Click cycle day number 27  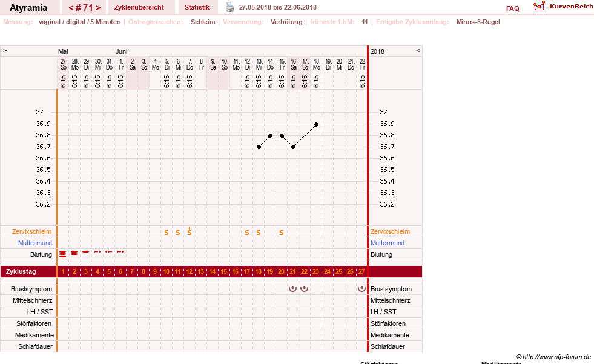point(361,271)
